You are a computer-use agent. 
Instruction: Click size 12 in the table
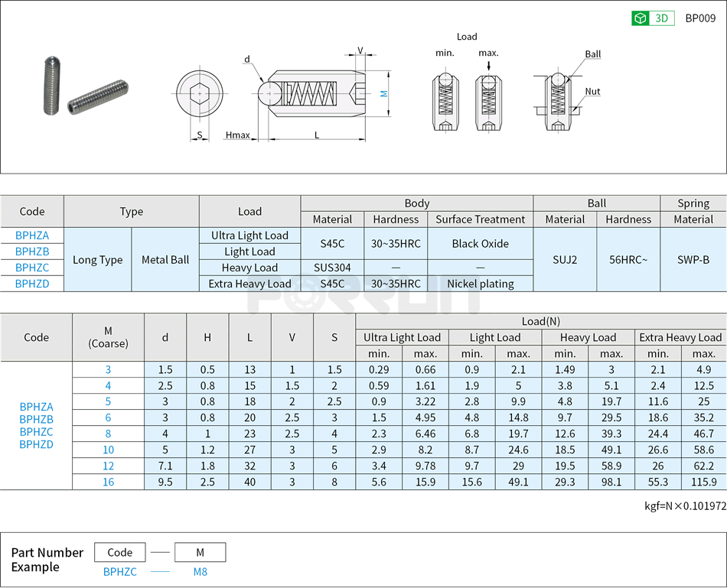pyautogui.click(x=108, y=466)
